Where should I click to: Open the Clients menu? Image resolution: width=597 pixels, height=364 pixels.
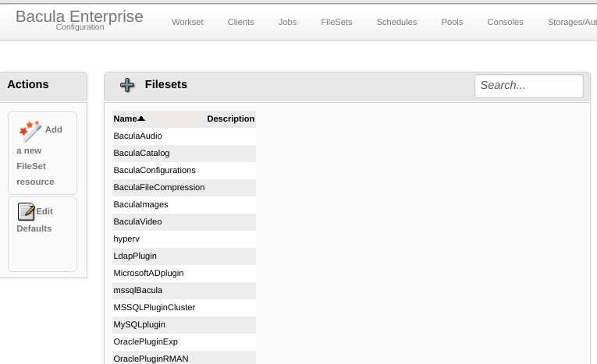[x=240, y=22]
